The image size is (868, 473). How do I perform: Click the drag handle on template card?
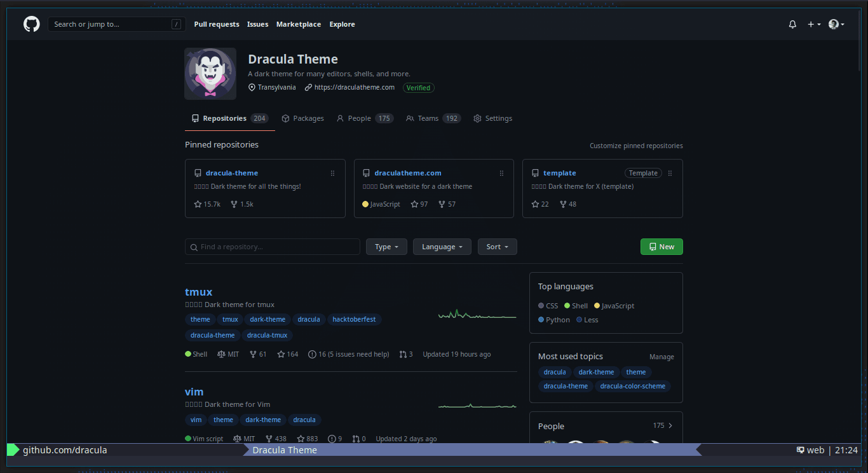point(670,173)
